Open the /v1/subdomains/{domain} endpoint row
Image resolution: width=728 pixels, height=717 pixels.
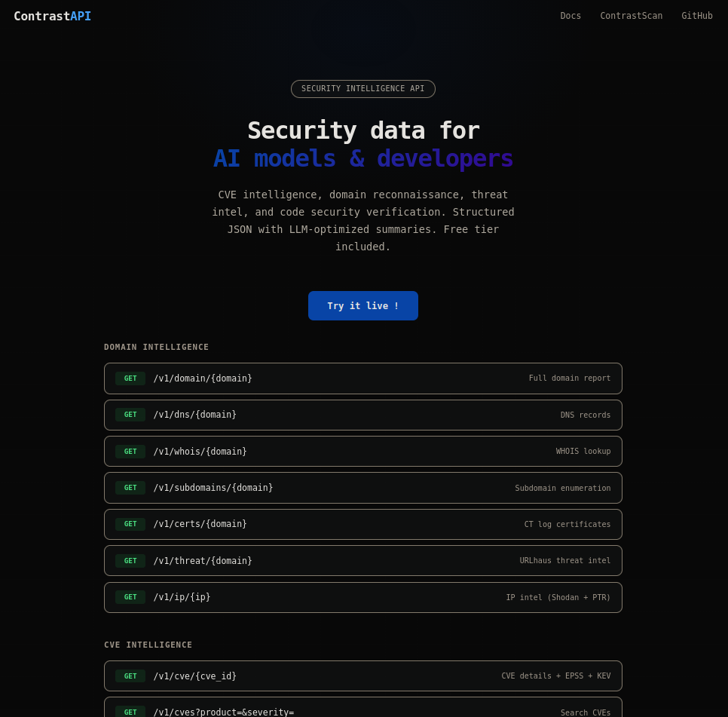coord(363,488)
